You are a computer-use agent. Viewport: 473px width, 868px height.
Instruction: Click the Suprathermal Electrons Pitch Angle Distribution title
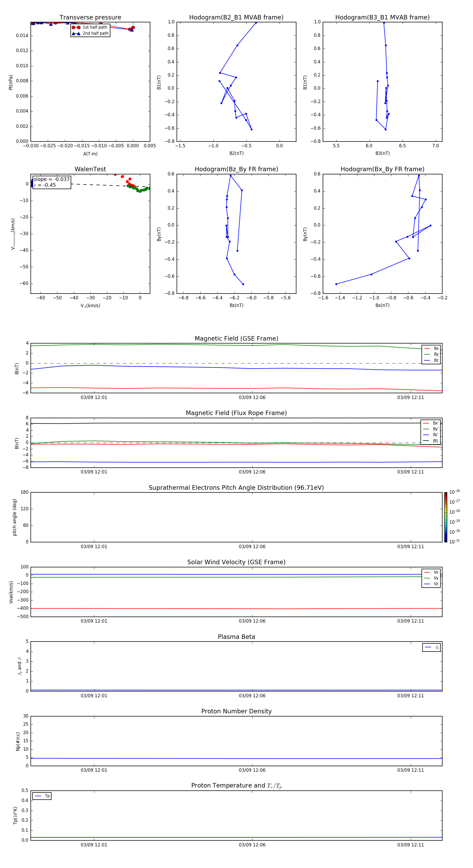(x=236, y=488)
